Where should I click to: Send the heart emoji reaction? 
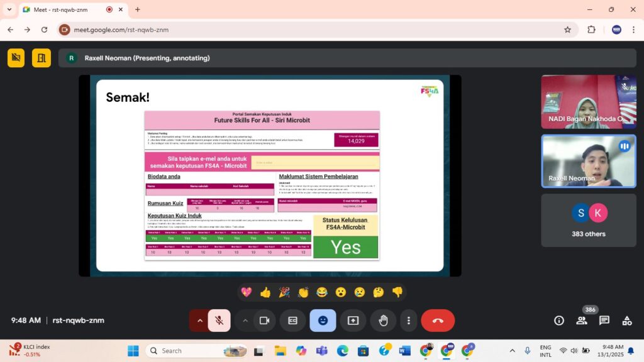247,292
